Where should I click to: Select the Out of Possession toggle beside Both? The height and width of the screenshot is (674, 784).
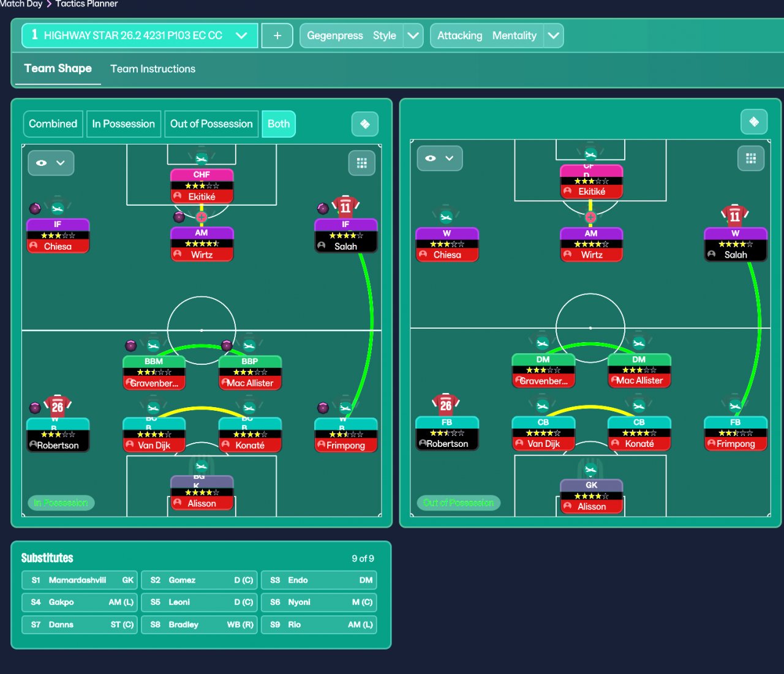tap(211, 124)
